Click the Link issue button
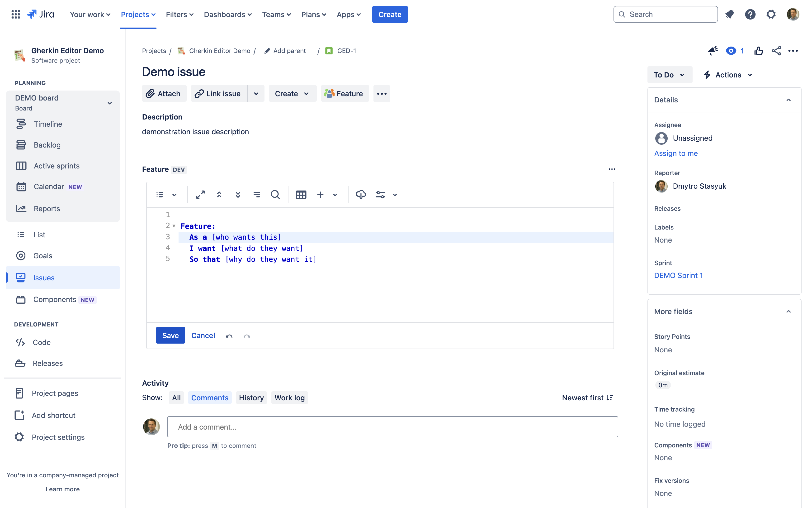The image size is (812, 508). 219,93
